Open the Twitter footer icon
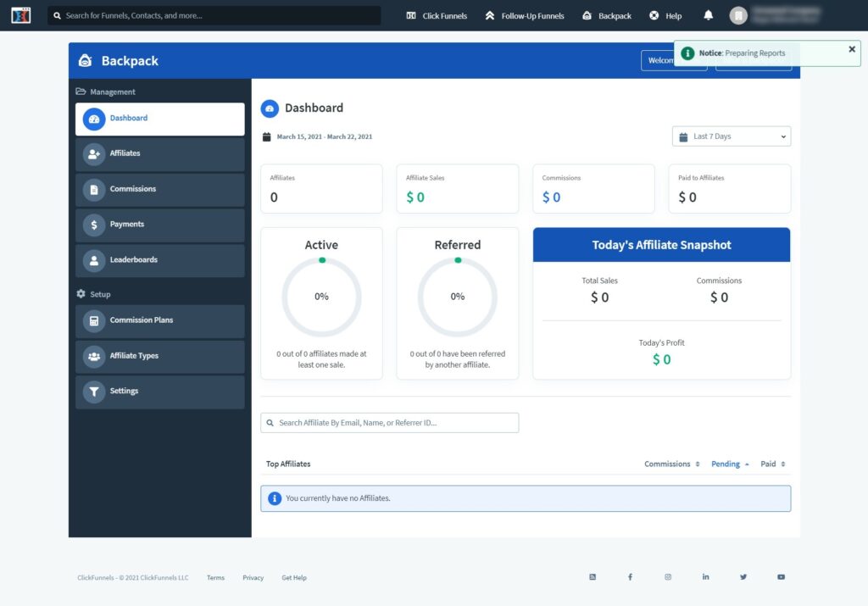Screen dimensions: 868x606 [743, 576]
